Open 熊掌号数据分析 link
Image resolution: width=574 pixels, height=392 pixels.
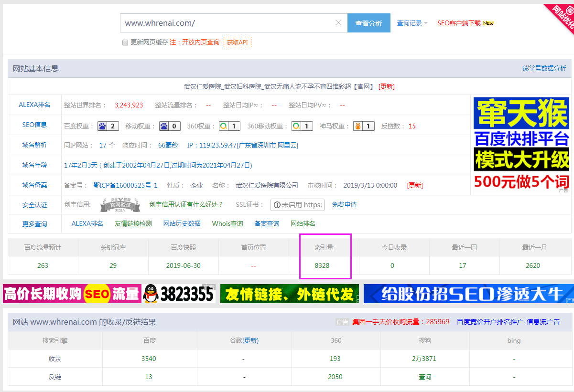click(544, 68)
